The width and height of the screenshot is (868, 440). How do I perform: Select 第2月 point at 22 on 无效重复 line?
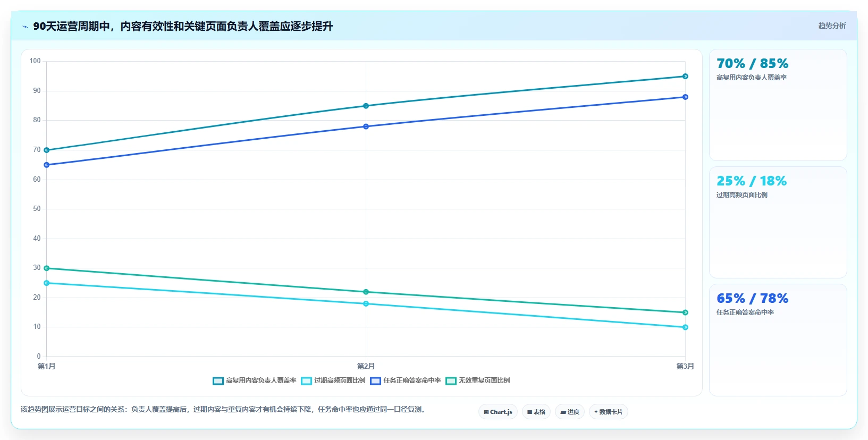(x=366, y=292)
